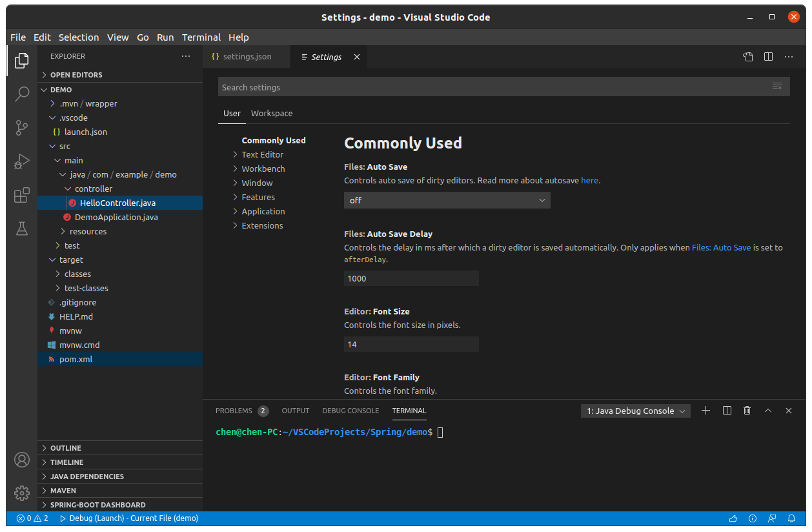The width and height of the screenshot is (812, 532).
Task: Click the Font Size input field
Action: pyautogui.click(x=411, y=344)
